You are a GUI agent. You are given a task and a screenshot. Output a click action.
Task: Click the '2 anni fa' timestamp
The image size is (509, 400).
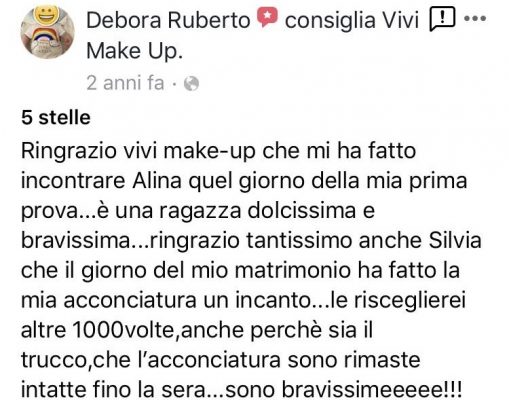pos(125,83)
